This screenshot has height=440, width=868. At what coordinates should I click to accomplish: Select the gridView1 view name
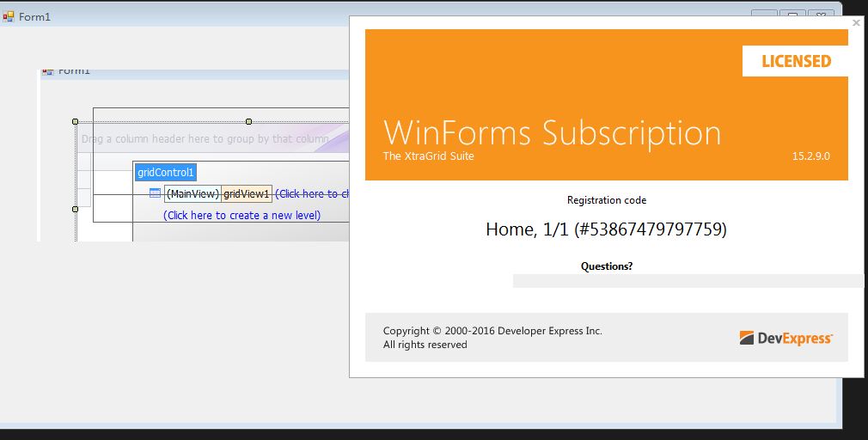(x=247, y=193)
